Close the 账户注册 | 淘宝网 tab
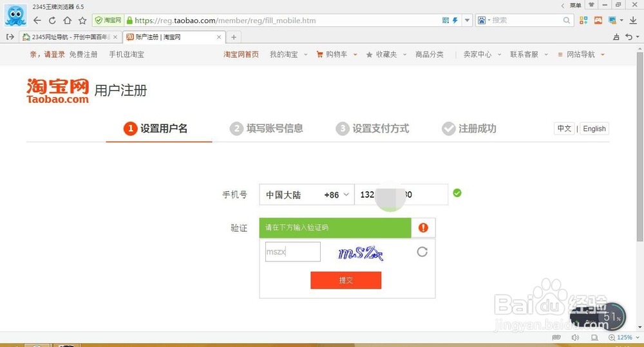Viewport: 644px width, 347px height. point(219,37)
